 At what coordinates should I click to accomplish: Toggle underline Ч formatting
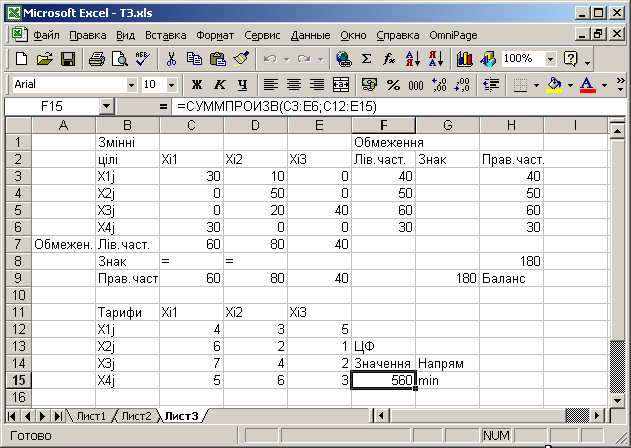(243, 85)
